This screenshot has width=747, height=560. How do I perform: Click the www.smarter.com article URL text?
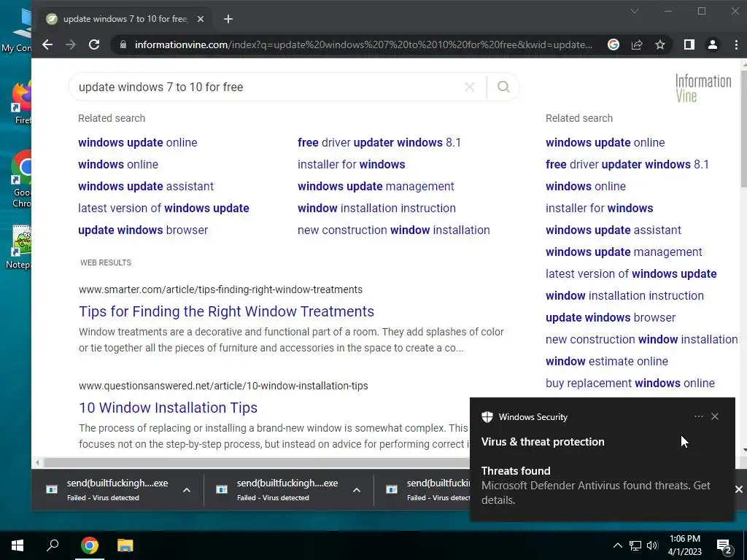click(x=220, y=289)
